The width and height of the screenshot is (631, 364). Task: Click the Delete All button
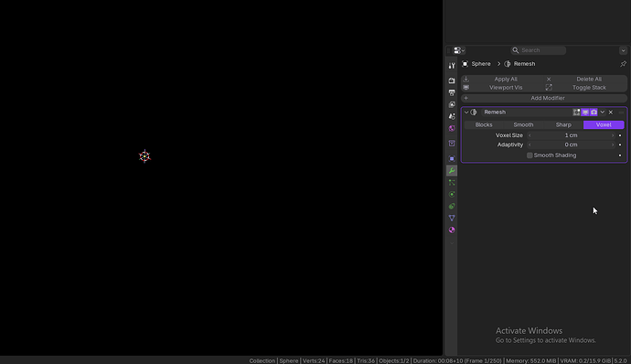pyautogui.click(x=585, y=79)
